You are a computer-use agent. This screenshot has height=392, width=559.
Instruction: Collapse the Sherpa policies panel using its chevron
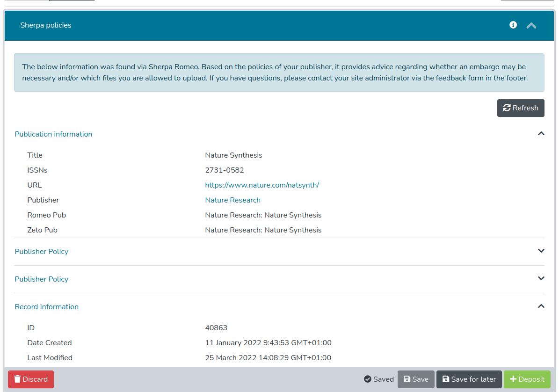531,26
